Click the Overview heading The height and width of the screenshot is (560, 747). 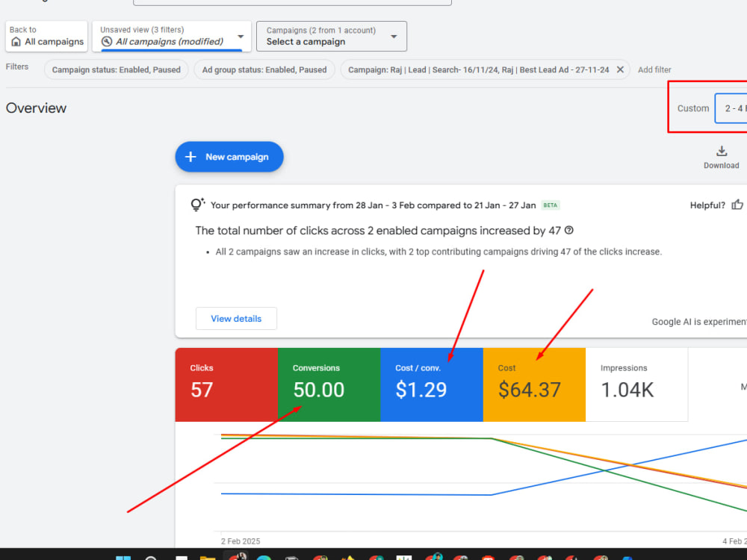[x=36, y=108]
